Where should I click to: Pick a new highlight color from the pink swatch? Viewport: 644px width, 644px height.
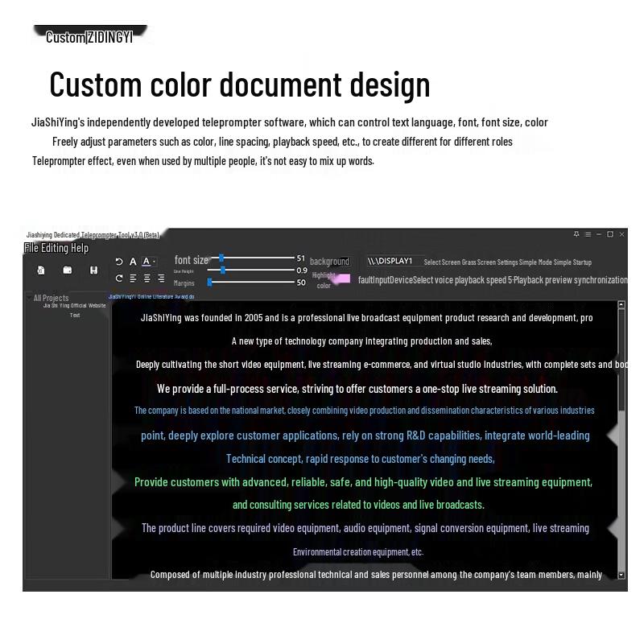click(x=341, y=279)
